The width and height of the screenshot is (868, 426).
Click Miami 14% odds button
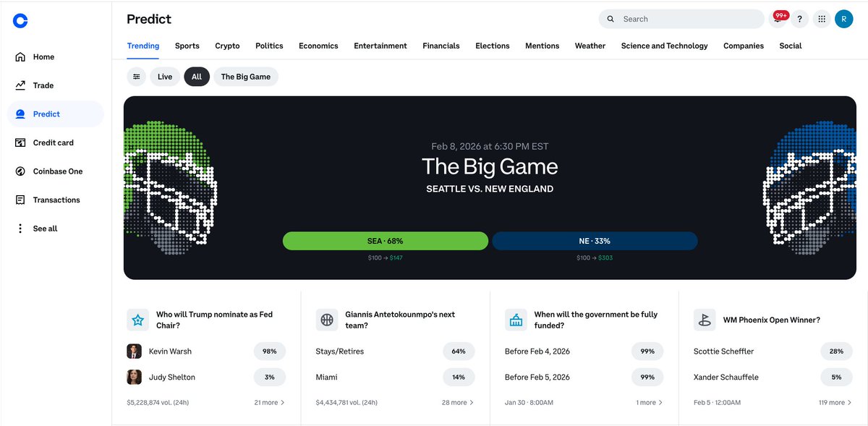coord(459,377)
